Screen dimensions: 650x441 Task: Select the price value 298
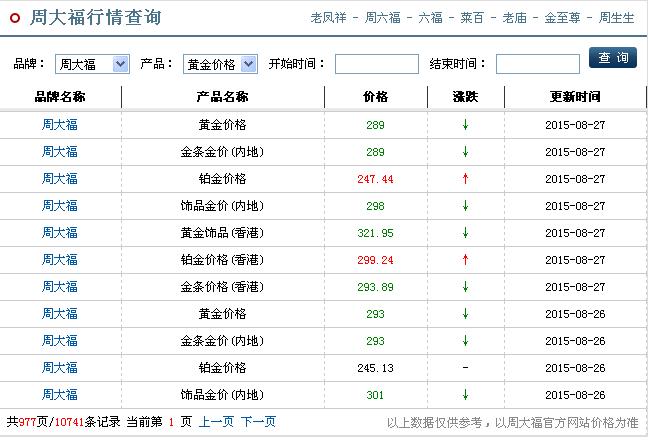coord(375,206)
